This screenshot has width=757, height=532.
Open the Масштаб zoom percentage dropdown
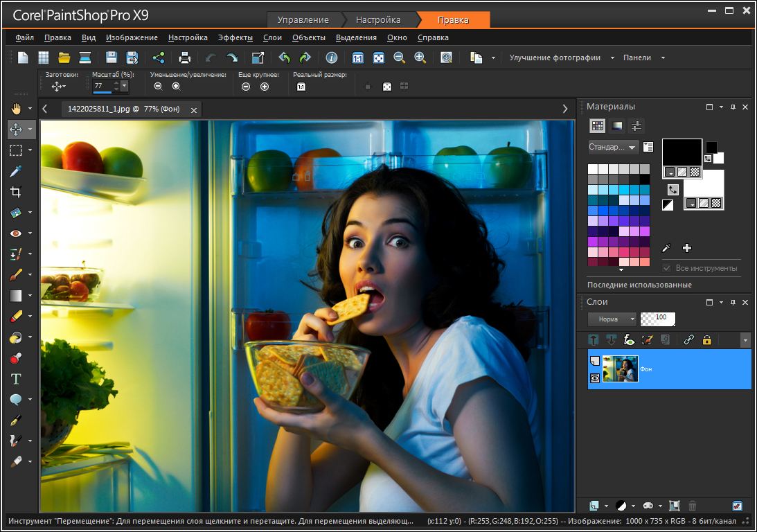coord(124,86)
